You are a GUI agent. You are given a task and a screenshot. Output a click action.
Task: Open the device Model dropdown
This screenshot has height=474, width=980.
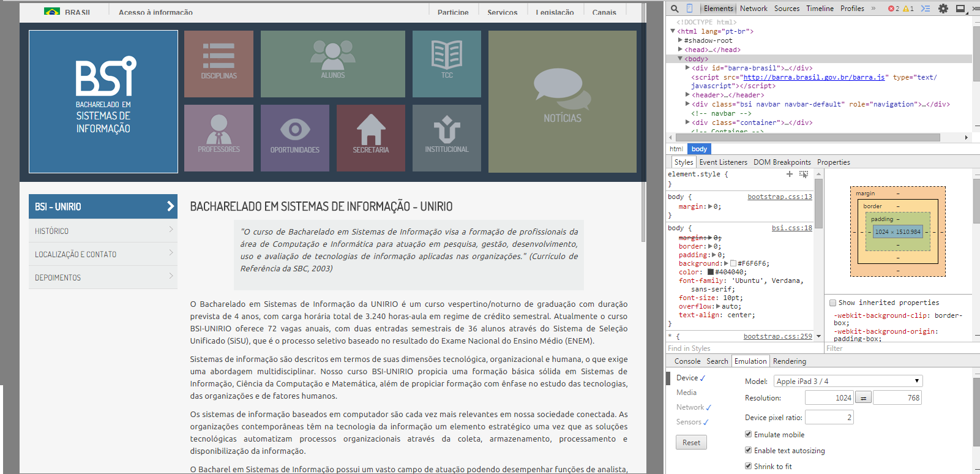848,381
